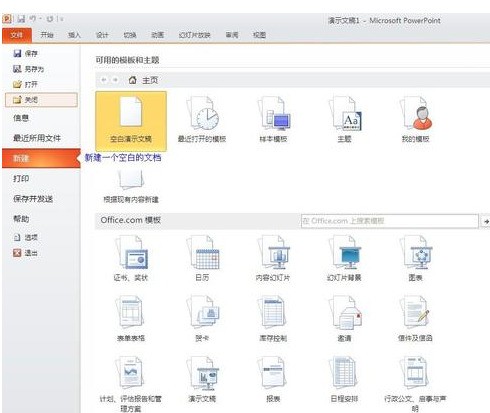
Task: Select 新建 (New) in the backstage menu
Action: [x=41, y=158]
